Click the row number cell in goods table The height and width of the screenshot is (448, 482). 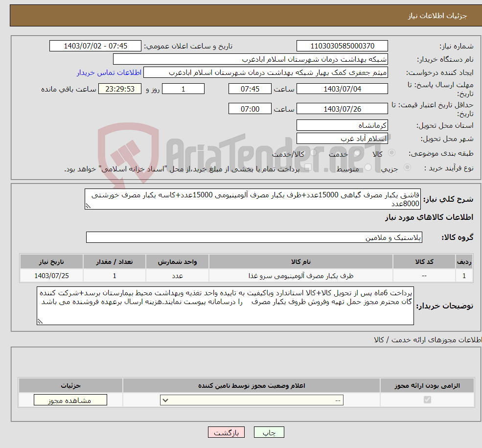coord(464,276)
